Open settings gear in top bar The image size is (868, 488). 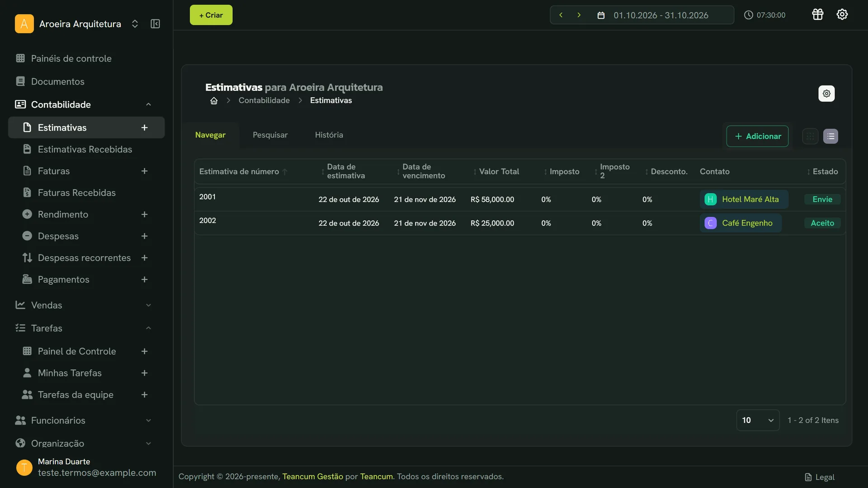[842, 14]
